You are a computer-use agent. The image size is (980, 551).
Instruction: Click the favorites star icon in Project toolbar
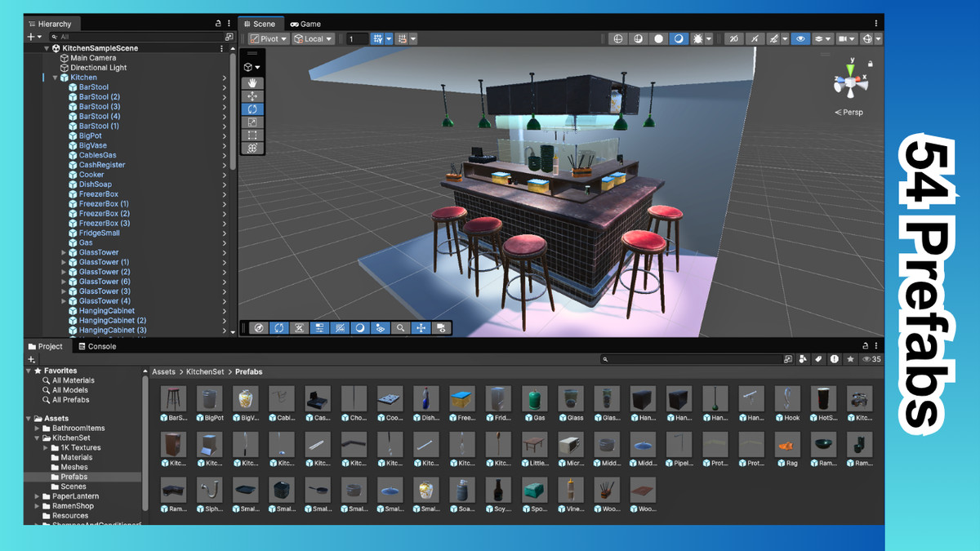[x=850, y=359]
